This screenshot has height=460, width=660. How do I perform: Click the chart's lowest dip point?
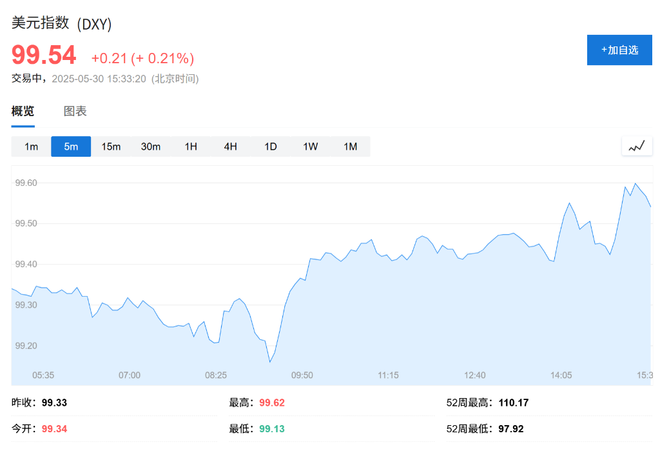(x=270, y=362)
